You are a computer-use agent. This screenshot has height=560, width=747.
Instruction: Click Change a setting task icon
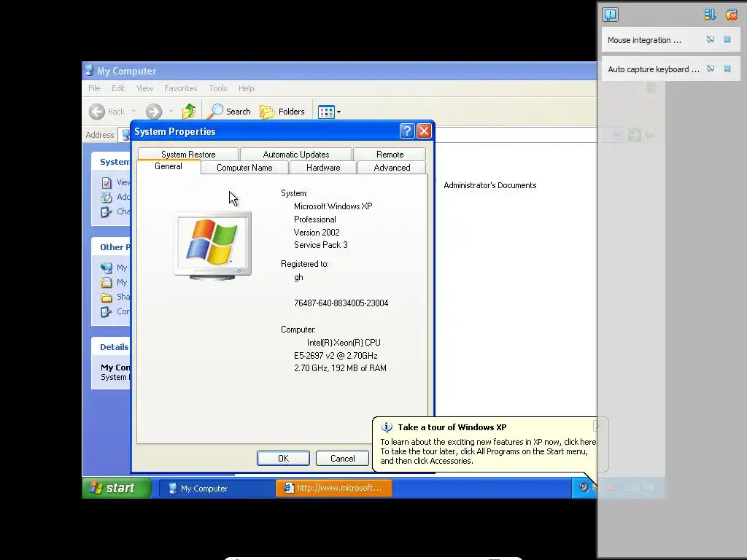pos(107,211)
